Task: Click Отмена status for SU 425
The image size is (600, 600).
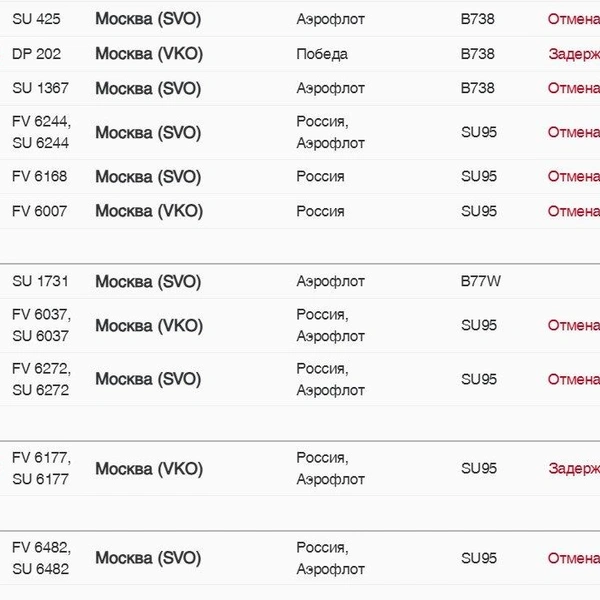Action: click(x=574, y=19)
